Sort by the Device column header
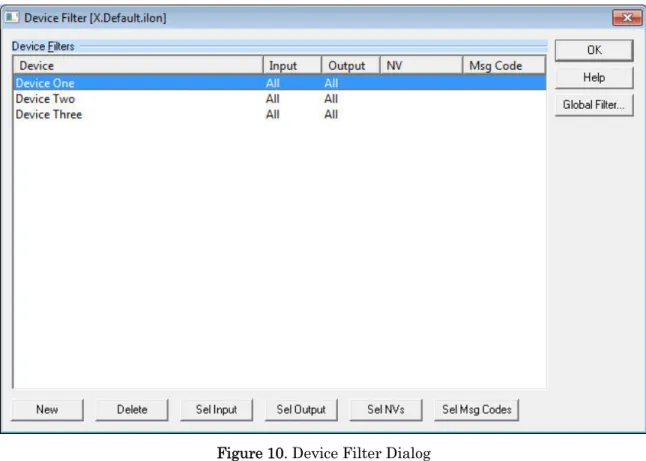This screenshot has height=461, width=646. click(138, 66)
